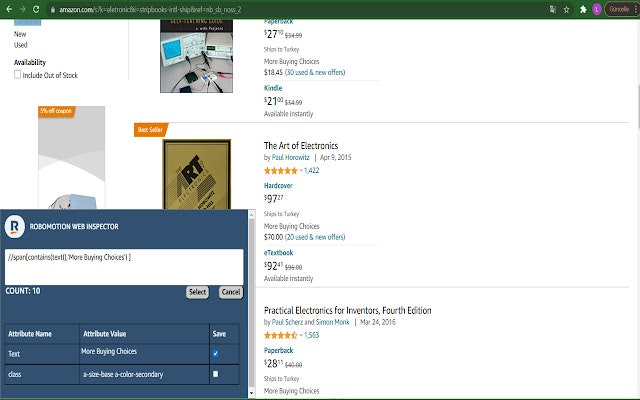640x400 pixels.
Task: Click the 5% off coupon badge
Action: point(56,111)
